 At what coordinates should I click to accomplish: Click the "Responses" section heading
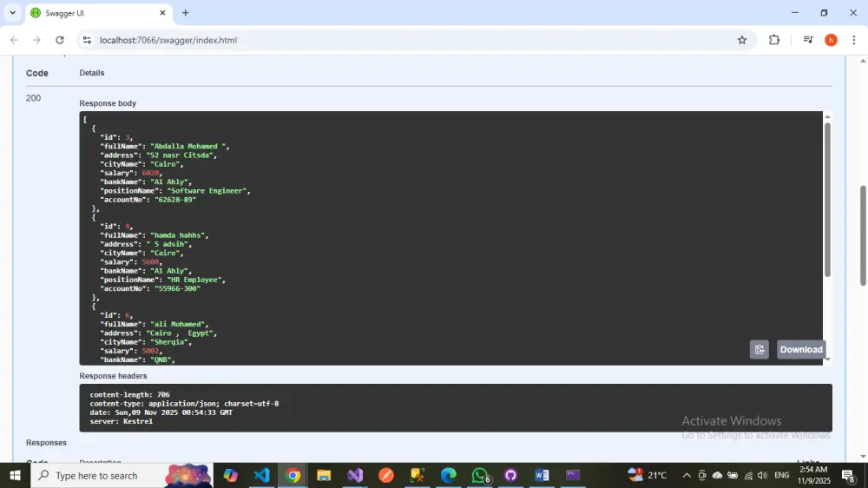pos(46,443)
